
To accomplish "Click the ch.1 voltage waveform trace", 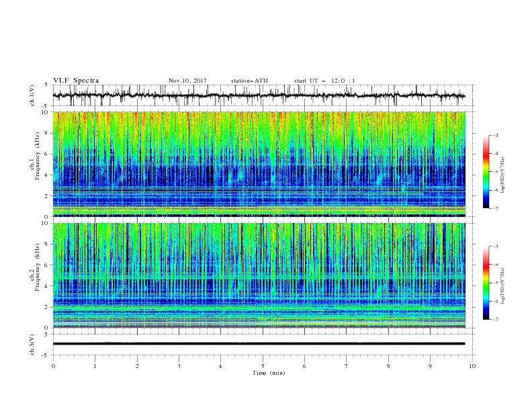I will pos(259,95).
